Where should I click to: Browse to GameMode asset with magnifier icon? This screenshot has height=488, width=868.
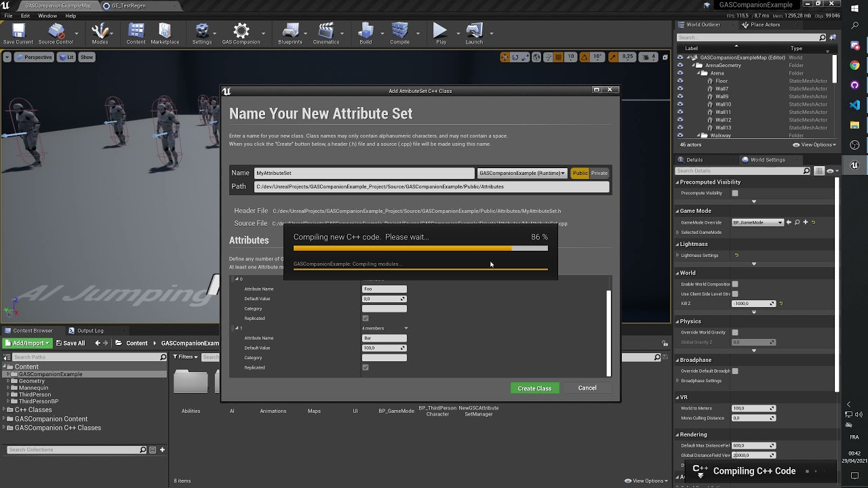797,222
